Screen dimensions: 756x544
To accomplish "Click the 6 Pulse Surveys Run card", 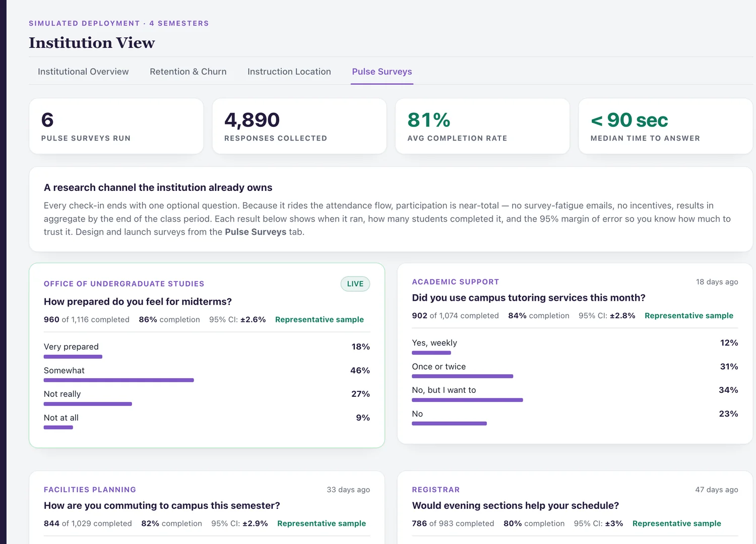I will click(116, 126).
